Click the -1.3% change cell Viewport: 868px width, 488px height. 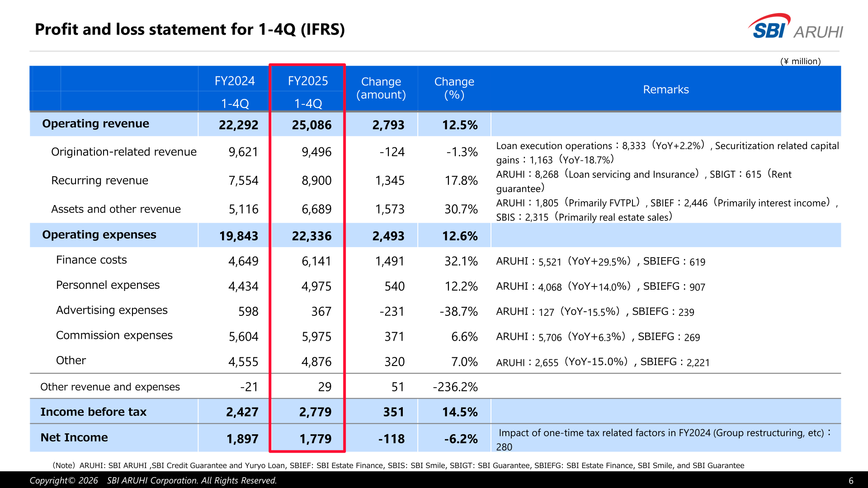pyautogui.click(x=462, y=152)
